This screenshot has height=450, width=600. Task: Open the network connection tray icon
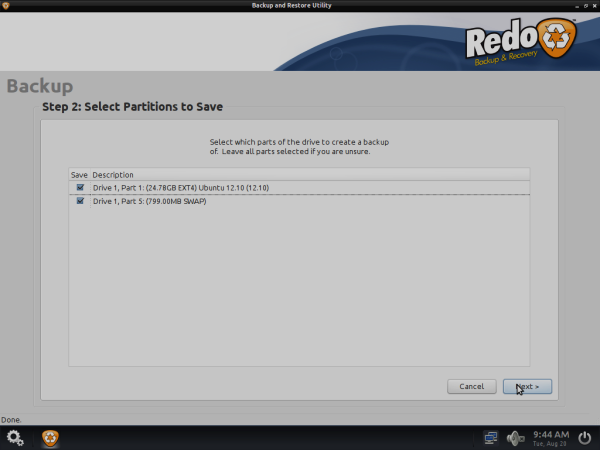pyautogui.click(x=491, y=437)
